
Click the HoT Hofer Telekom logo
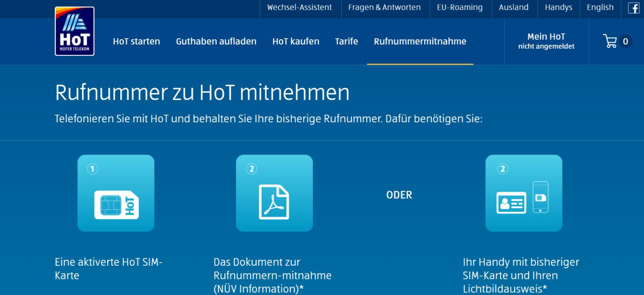point(74,31)
